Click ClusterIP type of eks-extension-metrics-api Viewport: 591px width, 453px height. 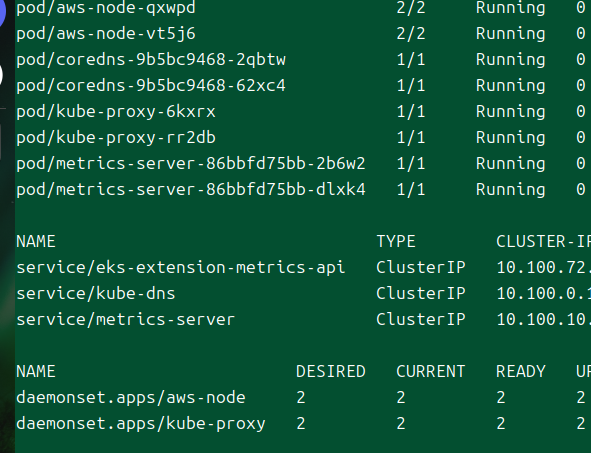point(421,268)
